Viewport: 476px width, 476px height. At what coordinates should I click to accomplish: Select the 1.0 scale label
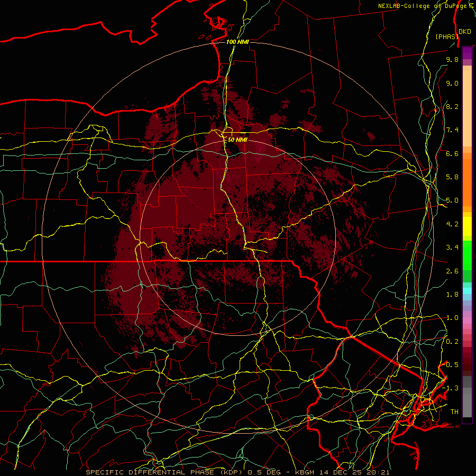(452, 318)
